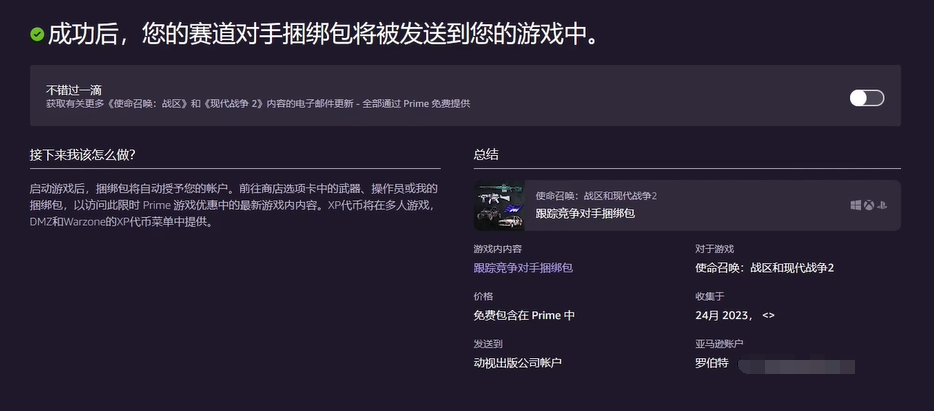Click the 总结 heading
Image resolution: width=934 pixels, height=411 pixels.
[486, 155]
